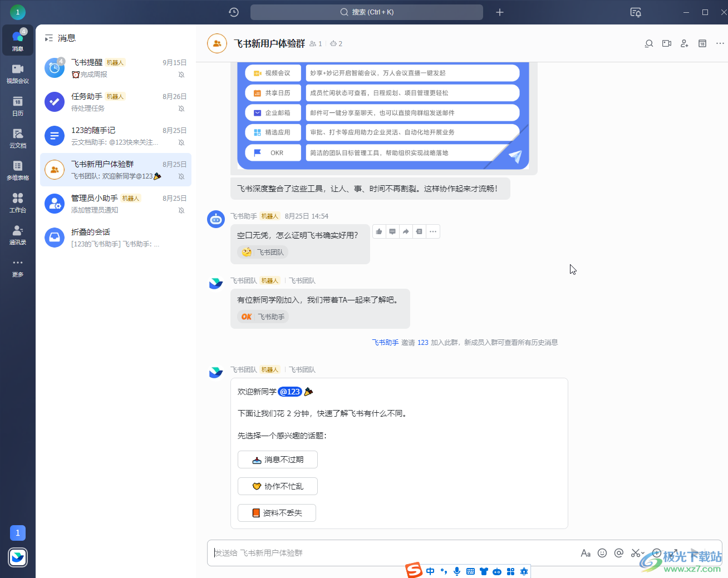728x578 pixels.
Task: Open the 云文档 cloud docs section
Action: 18,137
